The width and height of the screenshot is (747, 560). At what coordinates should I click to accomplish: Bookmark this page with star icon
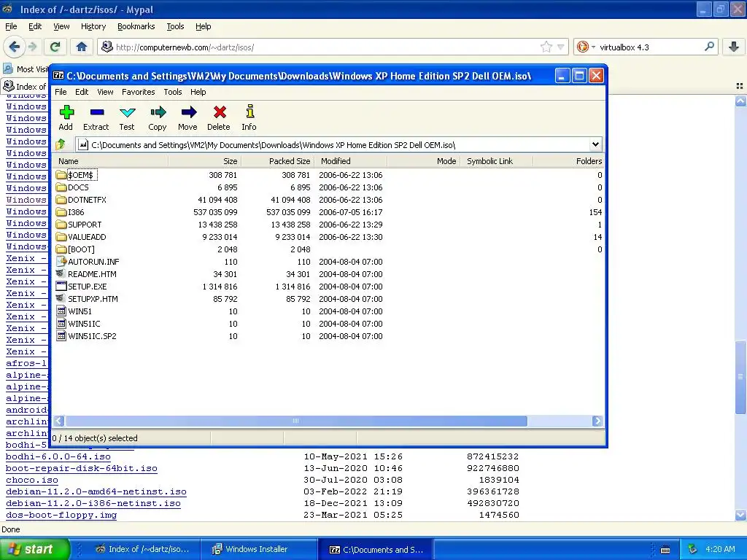coord(546,47)
